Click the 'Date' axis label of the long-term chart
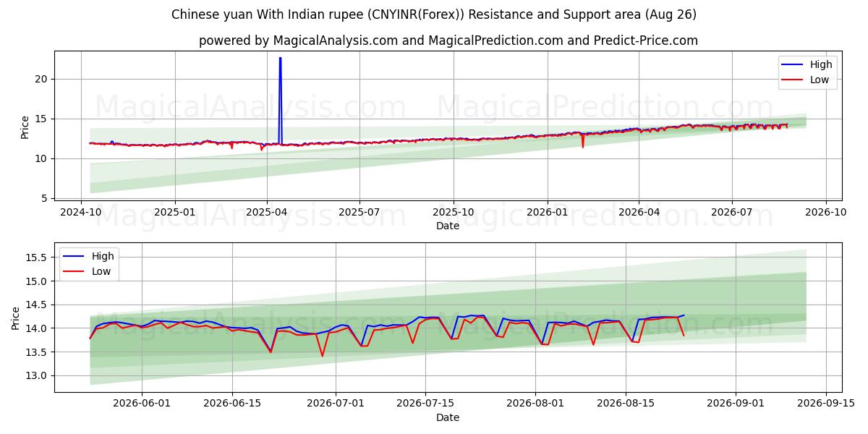The image size is (868, 434). coord(448,226)
